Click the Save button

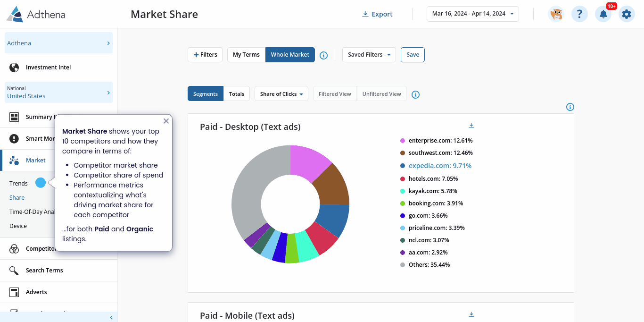point(413,55)
